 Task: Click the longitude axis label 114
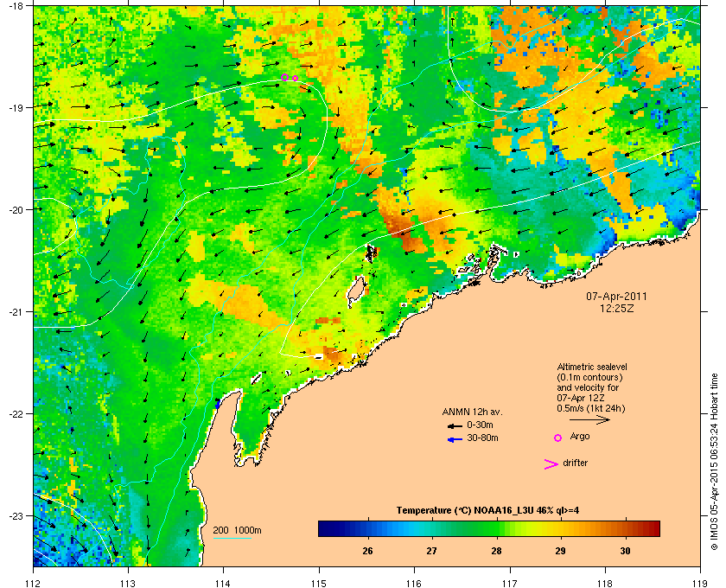click(223, 583)
